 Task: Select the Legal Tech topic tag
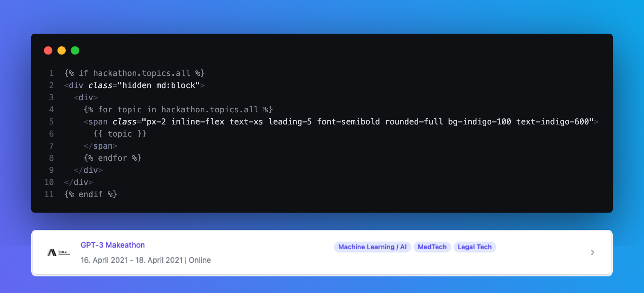pyautogui.click(x=474, y=247)
